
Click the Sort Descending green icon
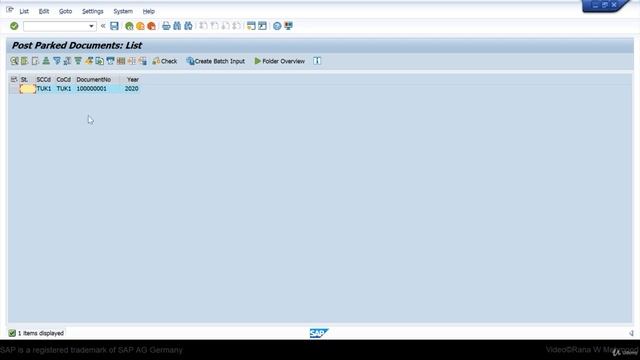point(78,61)
